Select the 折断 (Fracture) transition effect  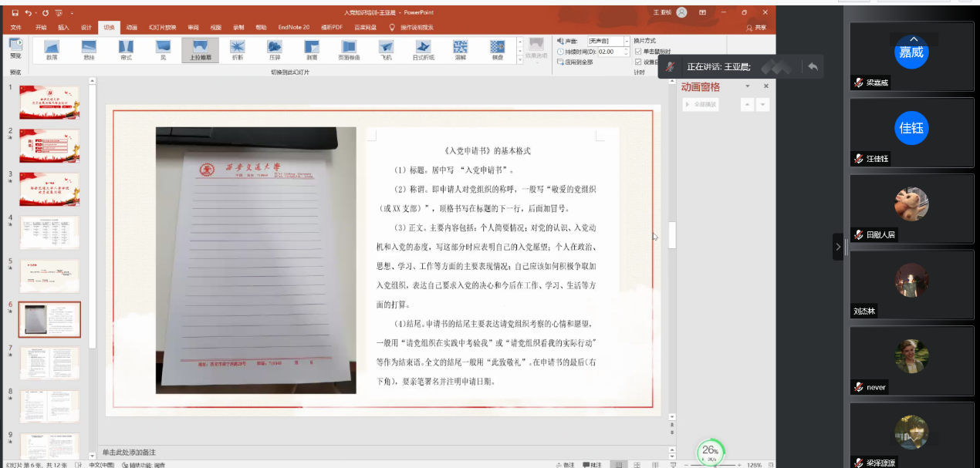(x=238, y=49)
